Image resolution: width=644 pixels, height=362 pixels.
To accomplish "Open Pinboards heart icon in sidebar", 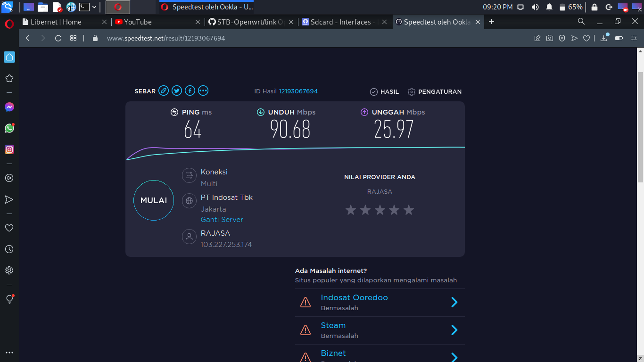I will pyautogui.click(x=9, y=228).
